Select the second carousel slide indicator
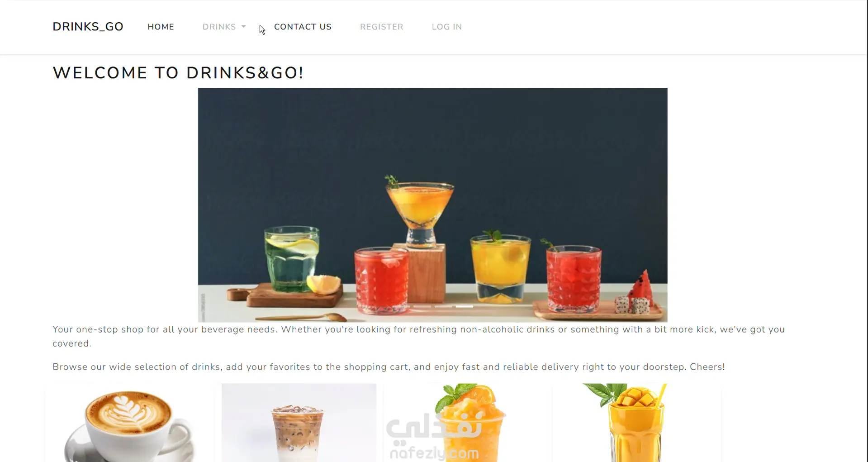The width and height of the screenshot is (868, 462). [422, 306]
